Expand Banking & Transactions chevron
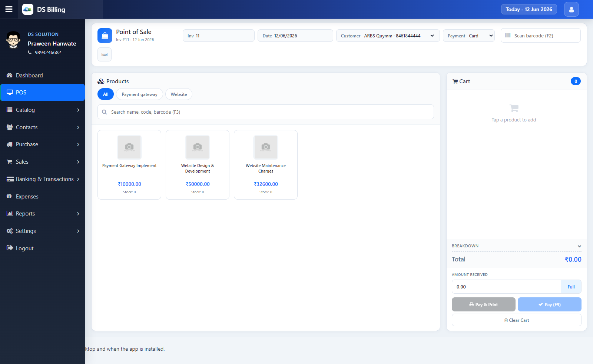The image size is (593, 364). pyautogui.click(x=78, y=179)
